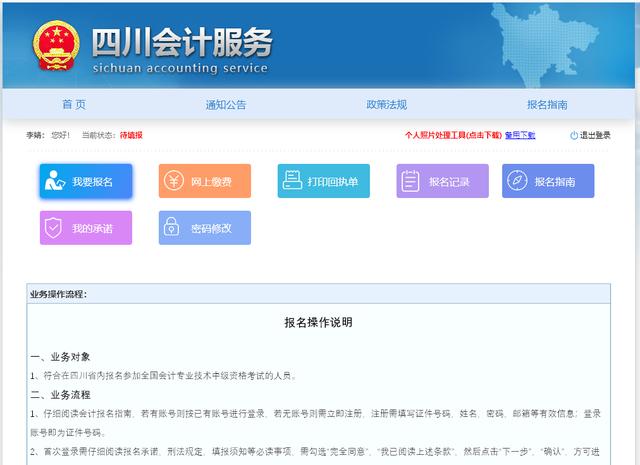Click the red 个人照片处理工具 download link

pos(451,135)
